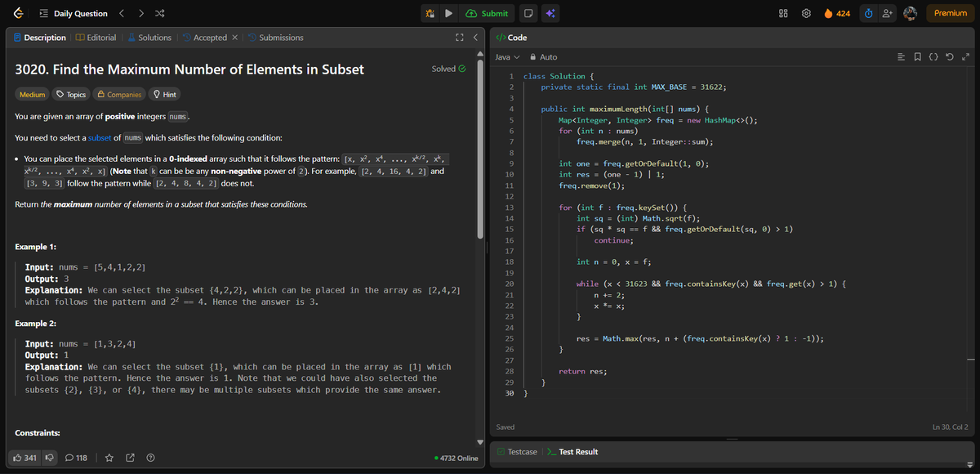Viewport: 980px width, 474px height.
Task: Open the AI sparkle assistant icon
Action: [550, 13]
